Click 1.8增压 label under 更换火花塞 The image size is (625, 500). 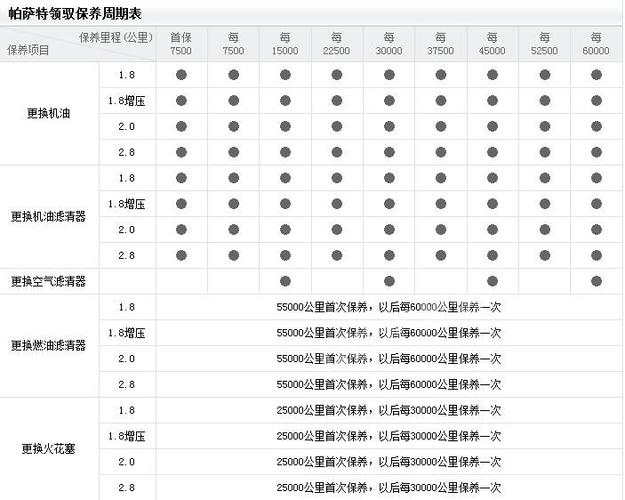(x=127, y=436)
